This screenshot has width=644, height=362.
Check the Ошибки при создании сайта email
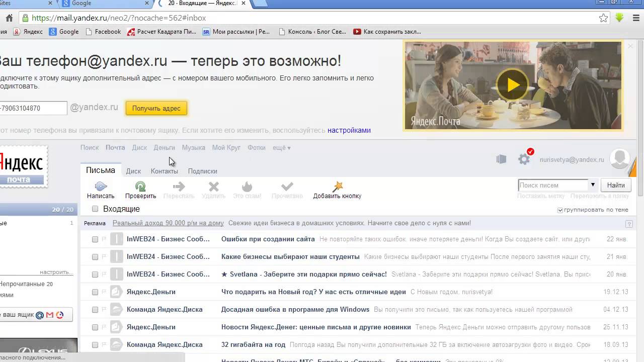[x=95, y=239]
